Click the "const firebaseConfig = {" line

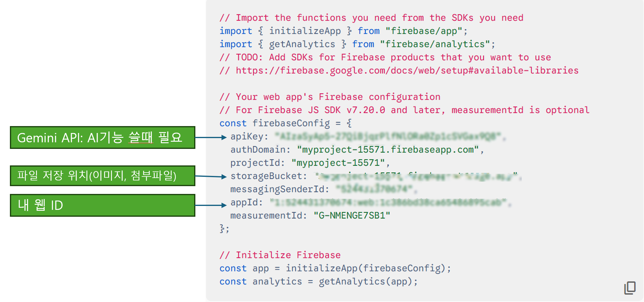click(x=285, y=123)
